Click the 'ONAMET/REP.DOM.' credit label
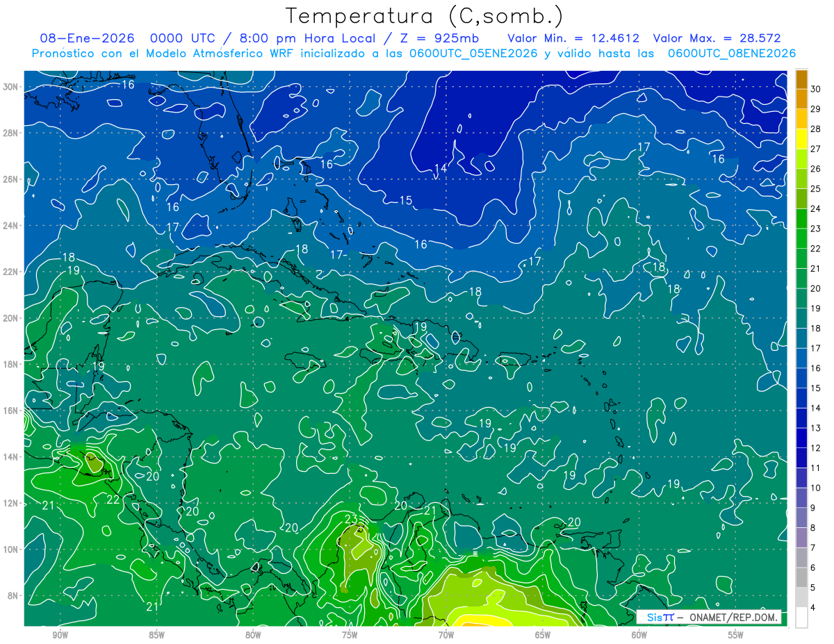 pyautogui.click(x=734, y=617)
